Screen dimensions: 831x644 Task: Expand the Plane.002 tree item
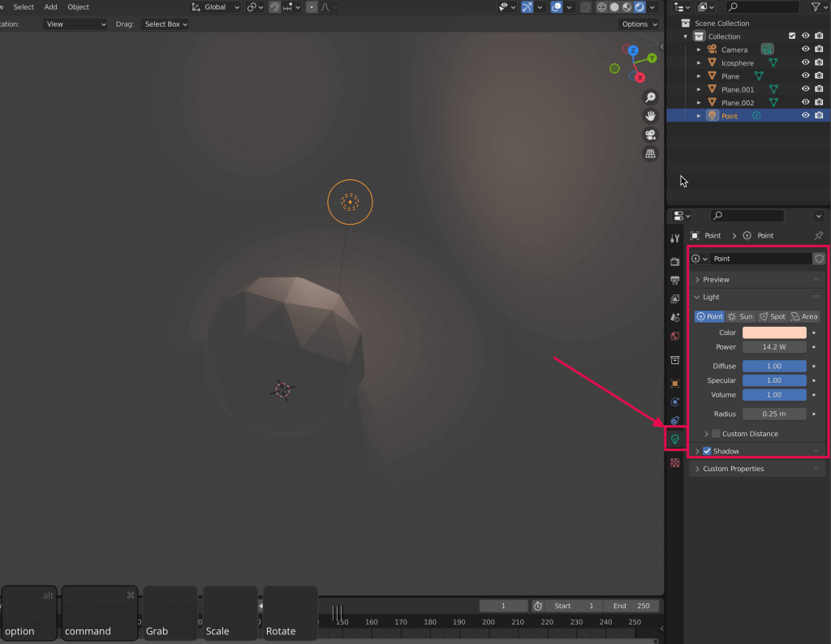point(699,102)
